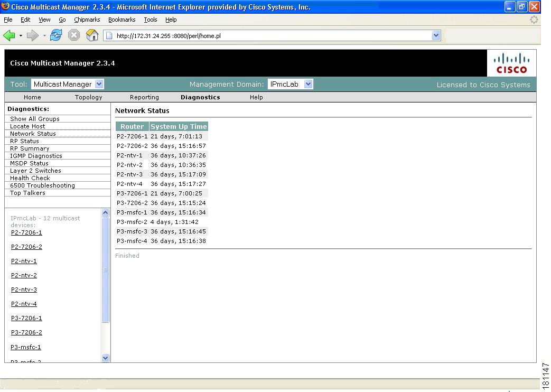Click the device list scroll down arrow
This screenshot has height=392, width=551.
[105, 358]
